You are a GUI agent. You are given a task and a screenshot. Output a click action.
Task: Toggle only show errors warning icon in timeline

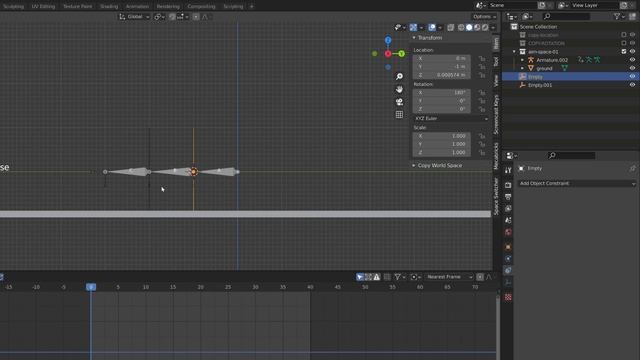(x=376, y=277)
